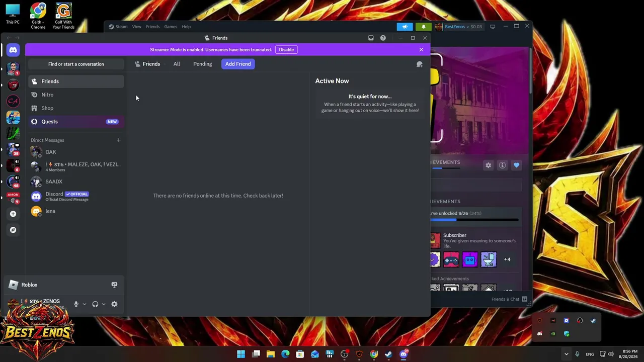The width and height of the screenshot is (644, 362).
Task: Click the Steam vertical scrollbar
Action: coord(530,70)
